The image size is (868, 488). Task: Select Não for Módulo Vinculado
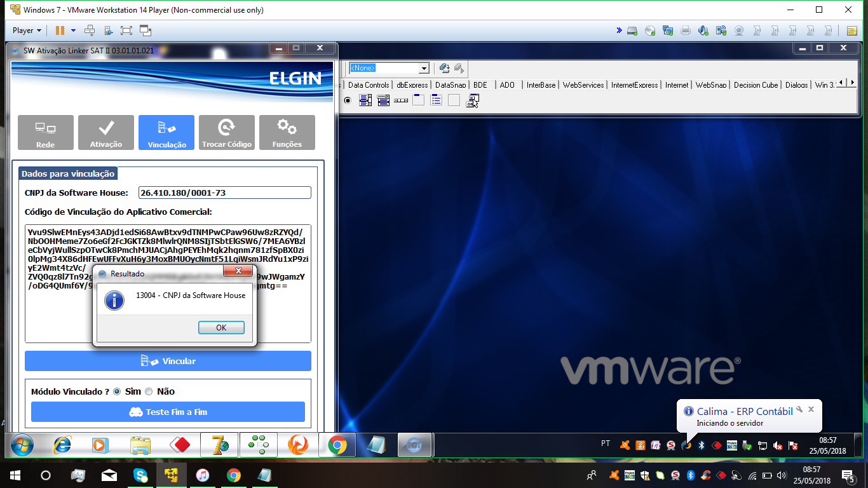pos(149,391)
